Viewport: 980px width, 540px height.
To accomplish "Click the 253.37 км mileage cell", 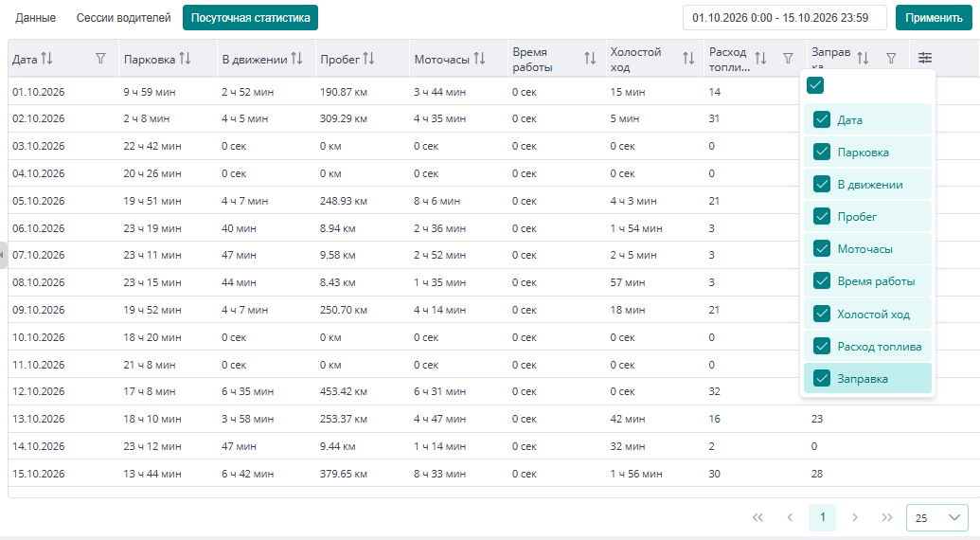I will [x=344, y=419].
